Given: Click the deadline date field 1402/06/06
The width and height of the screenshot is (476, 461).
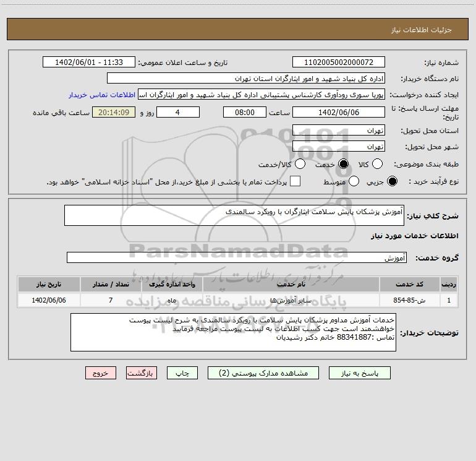Looking at the screenshot, I should [x=339, y=112].
